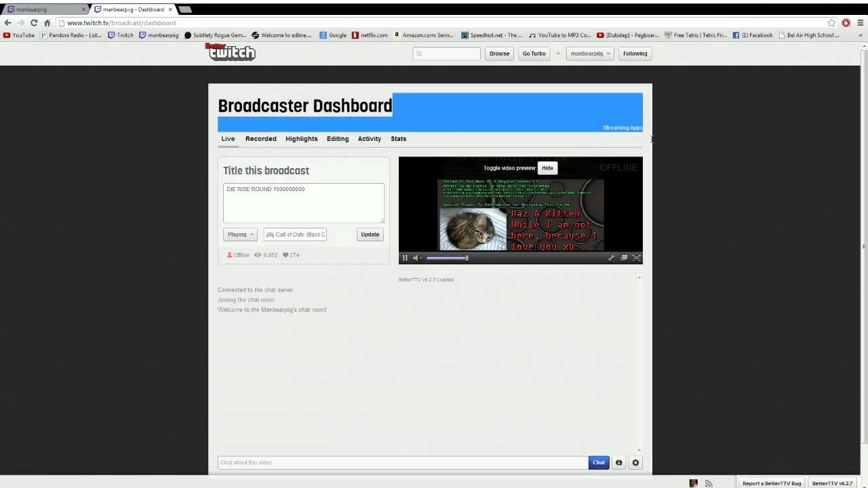Screen dimensions: 868x488
Task: Click the chat message input field
Action: click(403, 463)
